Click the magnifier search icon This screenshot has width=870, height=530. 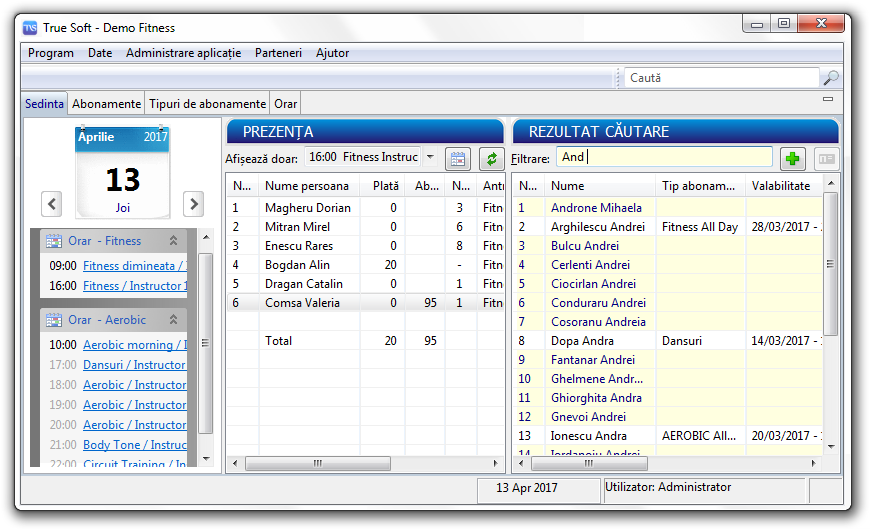(x=830, y=78)
